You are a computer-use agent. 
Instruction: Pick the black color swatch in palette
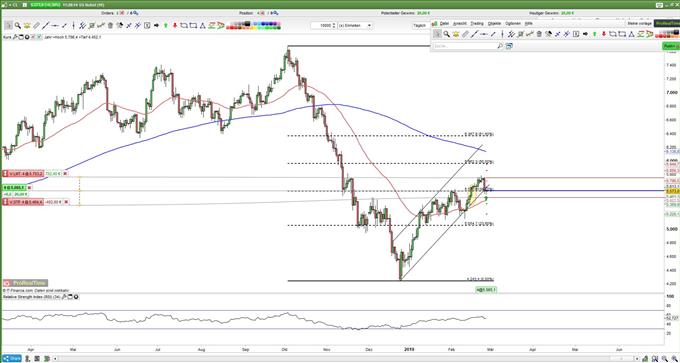pos(247,23)
